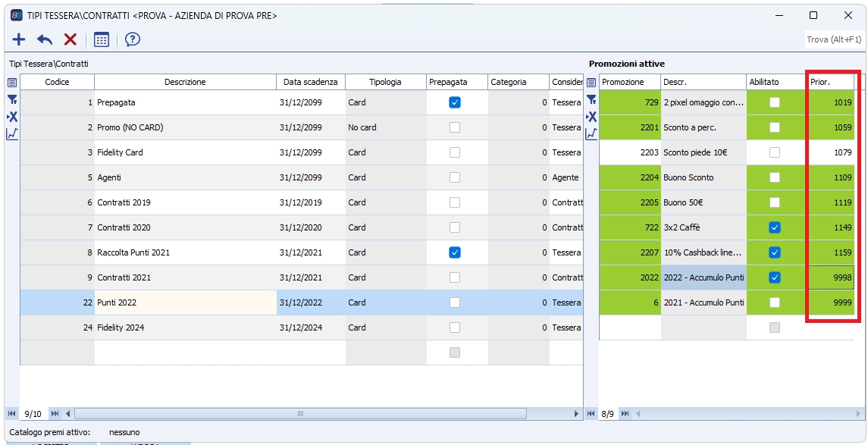Click the left grid's horizontal scrollbar thumb

tap(299, 413)
